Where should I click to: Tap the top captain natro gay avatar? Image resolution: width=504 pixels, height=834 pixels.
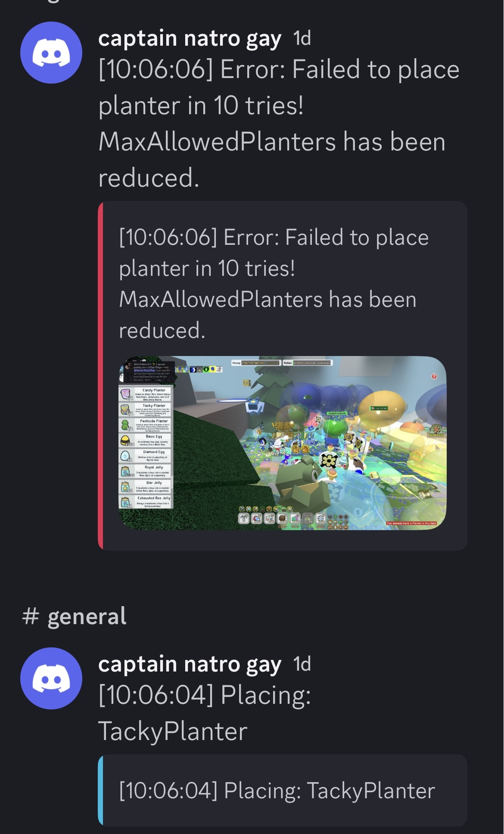(51, 53)
